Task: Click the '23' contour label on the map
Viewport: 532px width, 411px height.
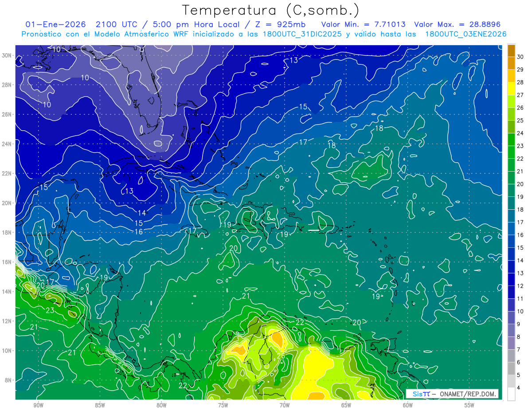Action: 50,310
